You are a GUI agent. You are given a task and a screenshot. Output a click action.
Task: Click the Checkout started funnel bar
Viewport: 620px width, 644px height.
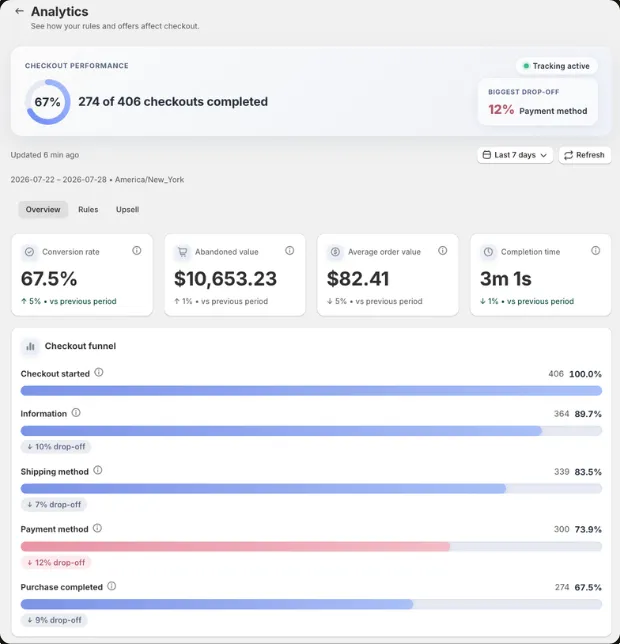[311, 391]
